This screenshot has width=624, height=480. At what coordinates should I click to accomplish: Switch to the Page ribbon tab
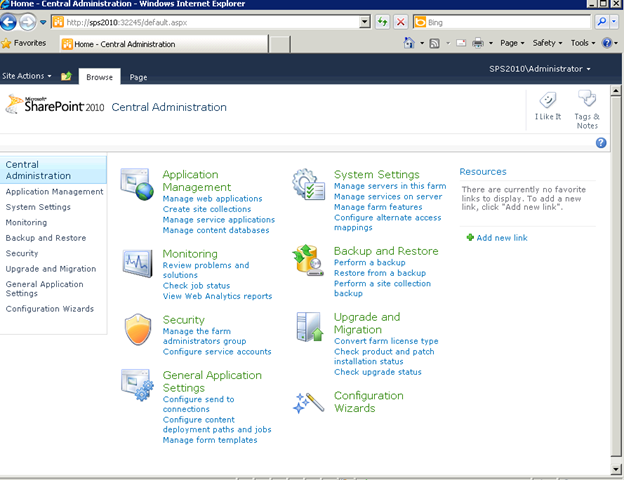tap(138, 77)
